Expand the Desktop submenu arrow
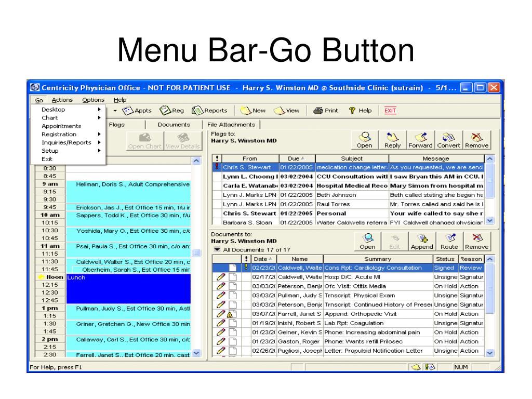 pyautogui.click(x=99, y=110)
